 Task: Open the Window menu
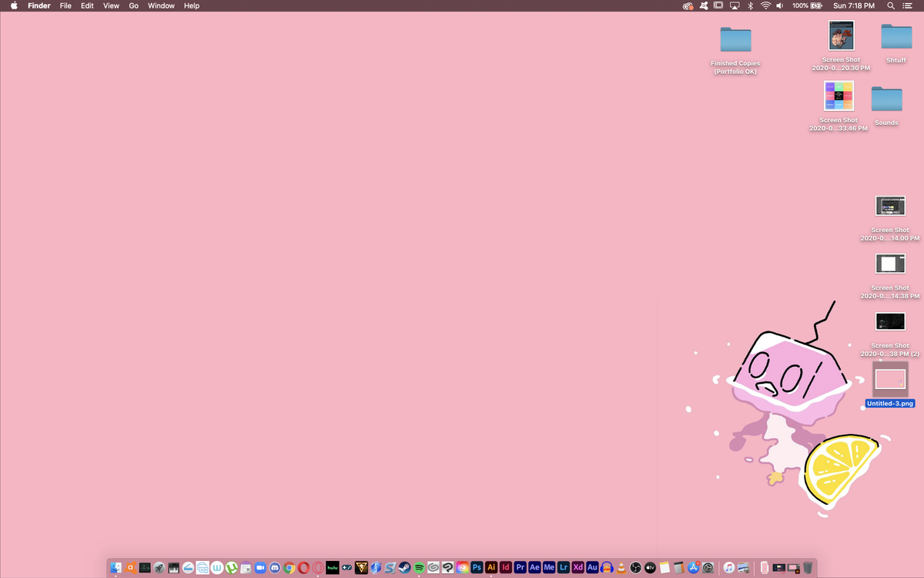161,5
